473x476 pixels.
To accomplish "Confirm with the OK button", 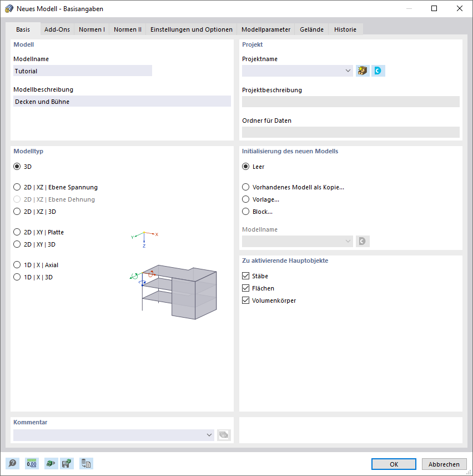I will click(394, 464).
